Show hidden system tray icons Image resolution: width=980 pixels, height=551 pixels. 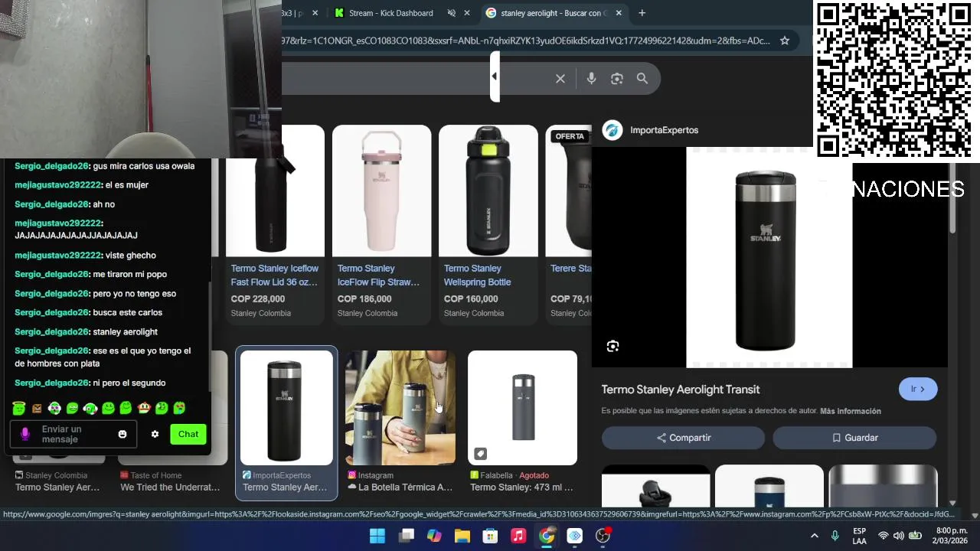pos(814,536)
